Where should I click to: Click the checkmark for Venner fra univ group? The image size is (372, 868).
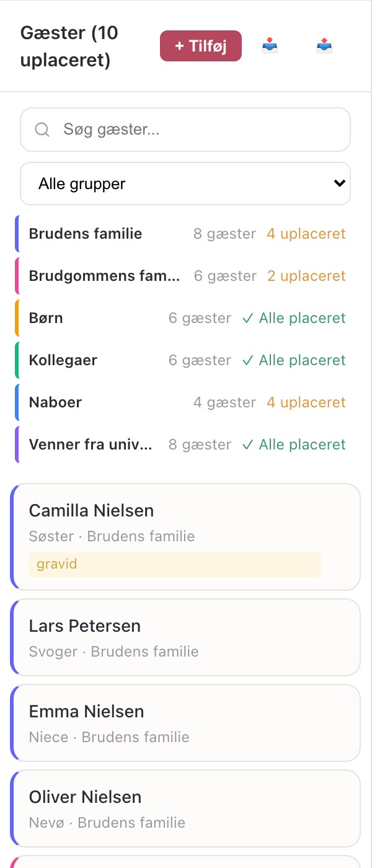tap(248, 445)
